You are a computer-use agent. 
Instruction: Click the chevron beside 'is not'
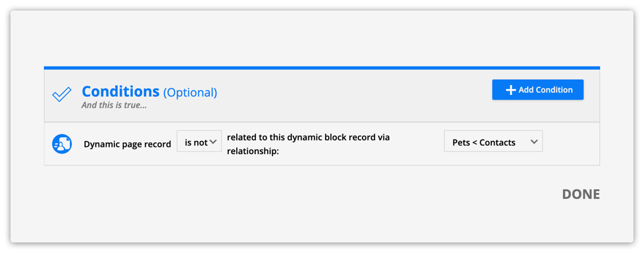pyautogui.click(x=213, y=142)
